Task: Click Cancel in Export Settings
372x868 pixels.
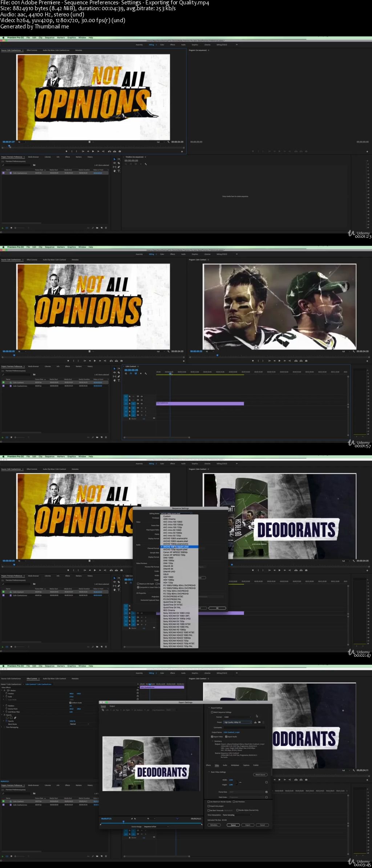Action: tap(262, 825)
